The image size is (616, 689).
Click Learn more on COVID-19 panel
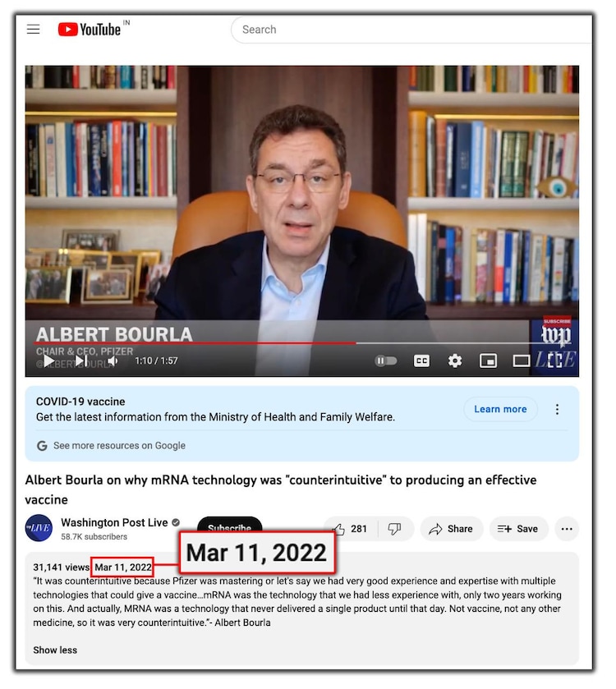coord(500,409)
